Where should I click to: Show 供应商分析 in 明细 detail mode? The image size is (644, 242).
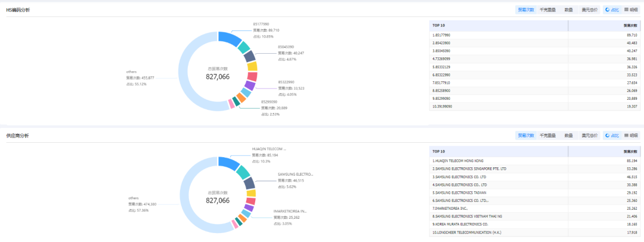(630, 136)
